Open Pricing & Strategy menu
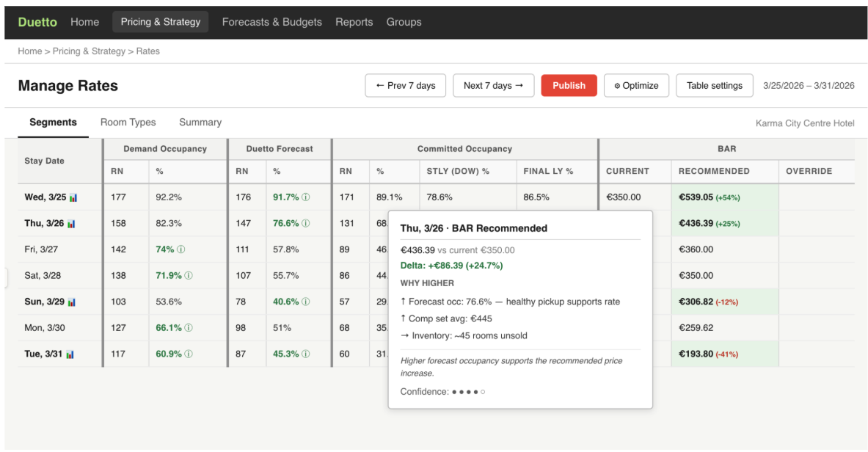868x452 pixels. pyautogui.click(x=161, y=21)
